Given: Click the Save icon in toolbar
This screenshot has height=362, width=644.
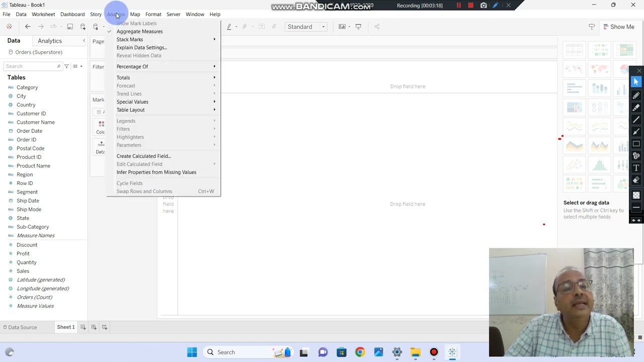Looking at the screenshot, I should [x=70, y=27].
